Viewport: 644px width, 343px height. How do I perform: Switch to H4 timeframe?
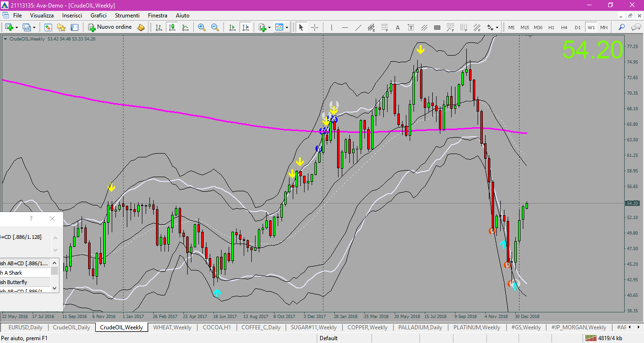click(x=564, y=27)
